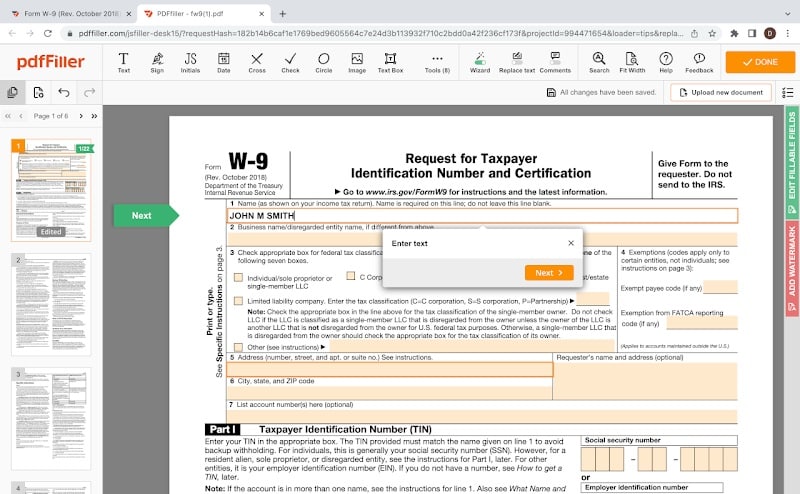
Task: Open page 2 thumbnail
Action: point(51,304)
